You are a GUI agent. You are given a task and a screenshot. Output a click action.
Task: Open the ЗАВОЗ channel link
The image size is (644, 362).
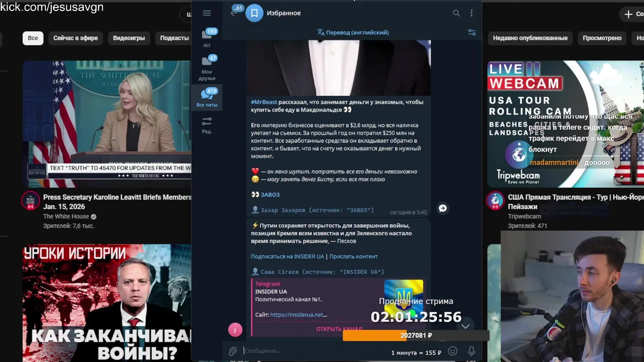pos(270,195)
